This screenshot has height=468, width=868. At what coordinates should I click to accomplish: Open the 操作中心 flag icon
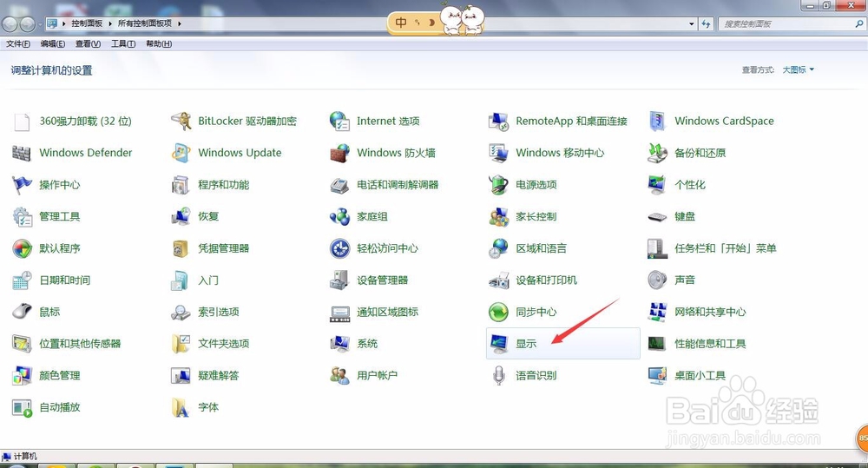click(x=23, y=184)
